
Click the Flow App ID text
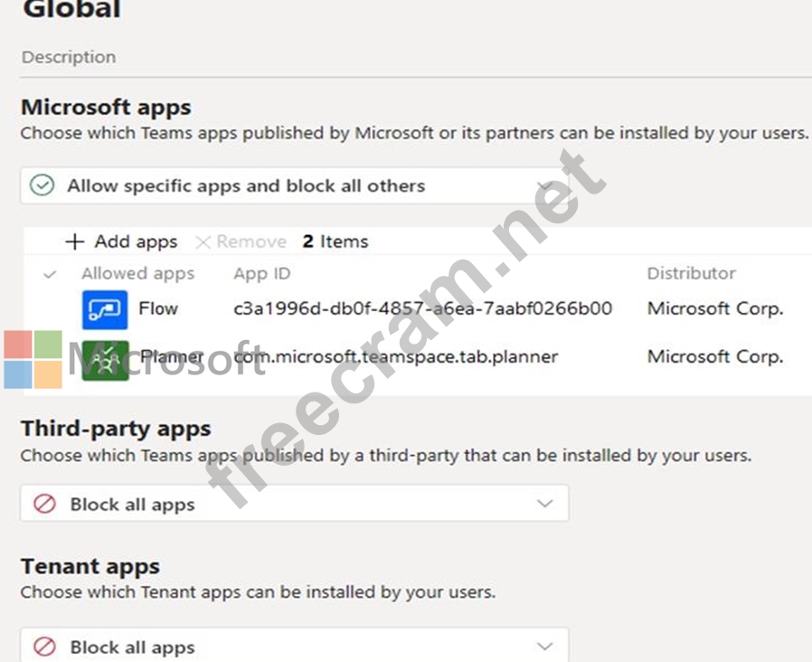[x=422, y=308]
